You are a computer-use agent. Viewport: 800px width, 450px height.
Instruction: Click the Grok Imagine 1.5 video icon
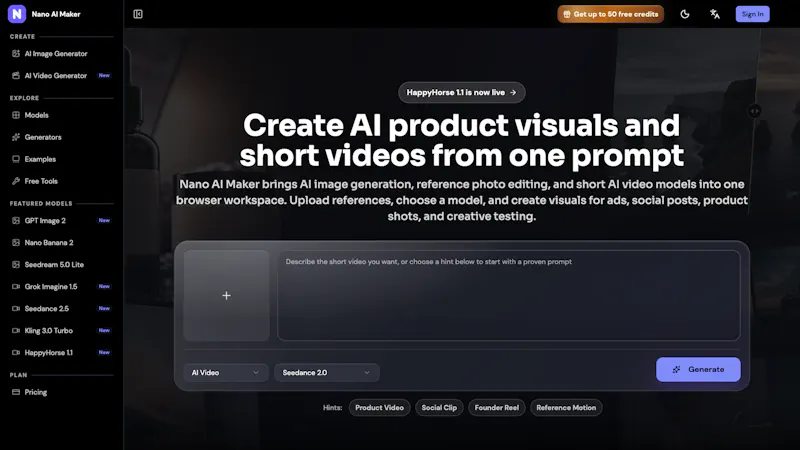(x=16, y=287)
